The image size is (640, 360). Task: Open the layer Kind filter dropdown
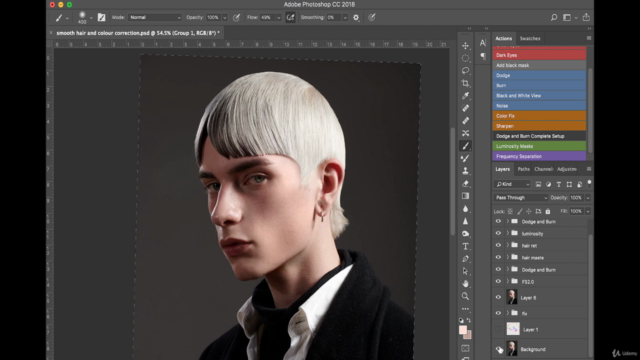(x=512, y=184)
